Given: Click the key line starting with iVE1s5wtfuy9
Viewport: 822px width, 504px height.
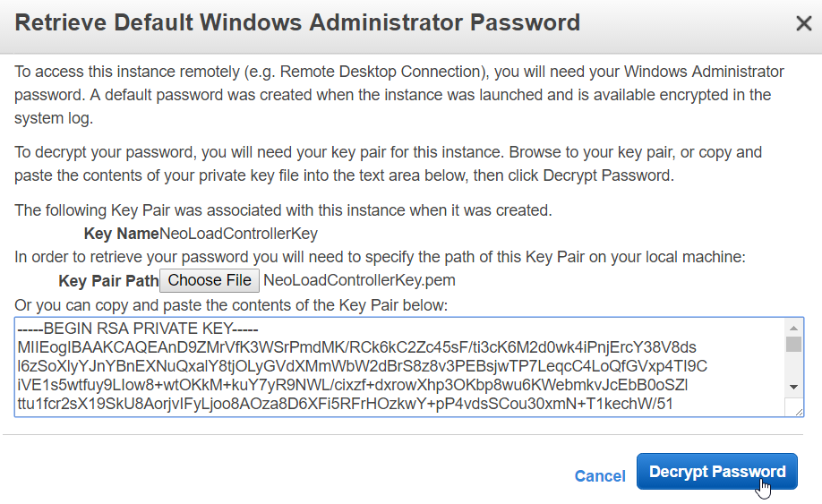Looking at the screenshot, I should pos(352,385).
